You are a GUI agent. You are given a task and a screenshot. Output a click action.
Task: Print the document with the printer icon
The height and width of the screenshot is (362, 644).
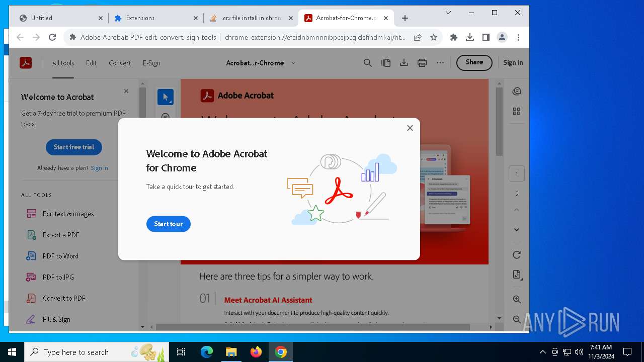(x=422, y=63)
